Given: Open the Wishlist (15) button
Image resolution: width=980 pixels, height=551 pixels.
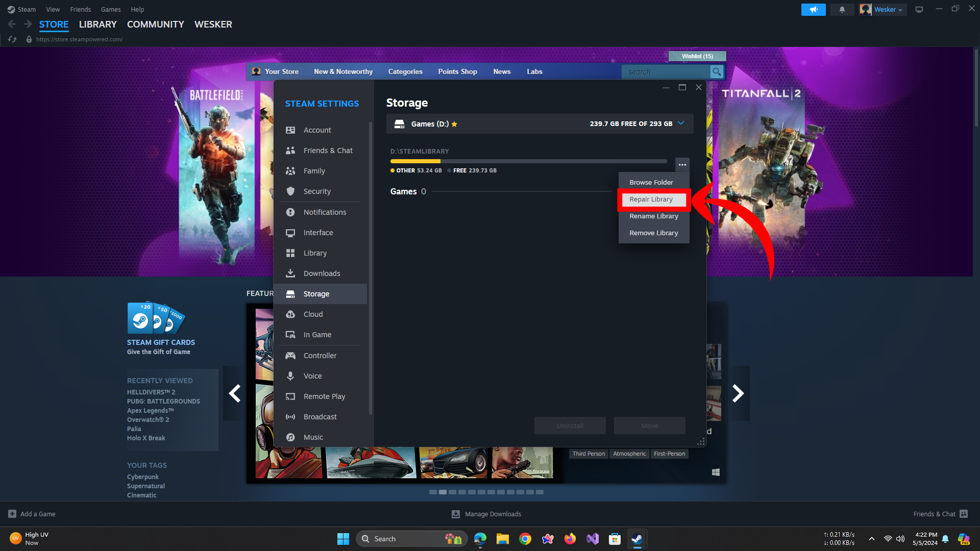Looking at the screenshot, I should point(697,56).
